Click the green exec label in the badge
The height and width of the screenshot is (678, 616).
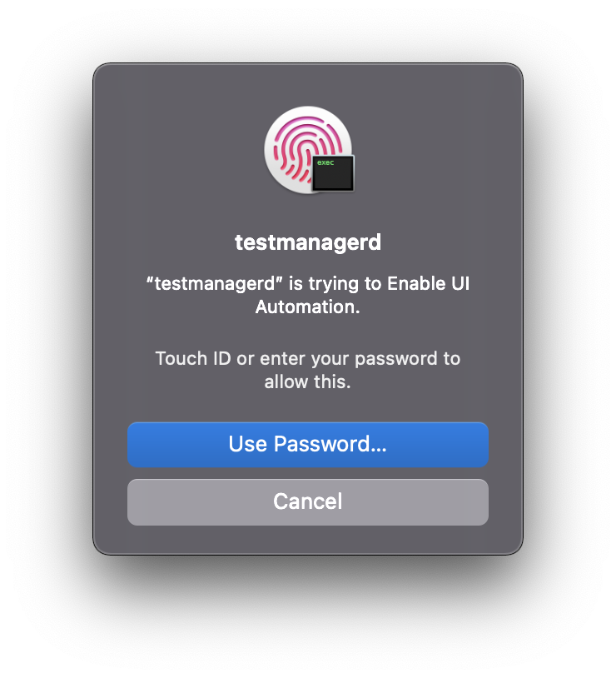pos(325,162)
